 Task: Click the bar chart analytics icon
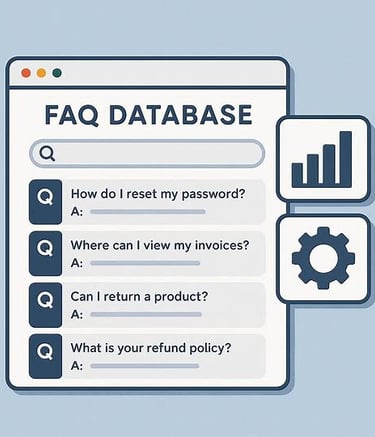coord(322,159)
